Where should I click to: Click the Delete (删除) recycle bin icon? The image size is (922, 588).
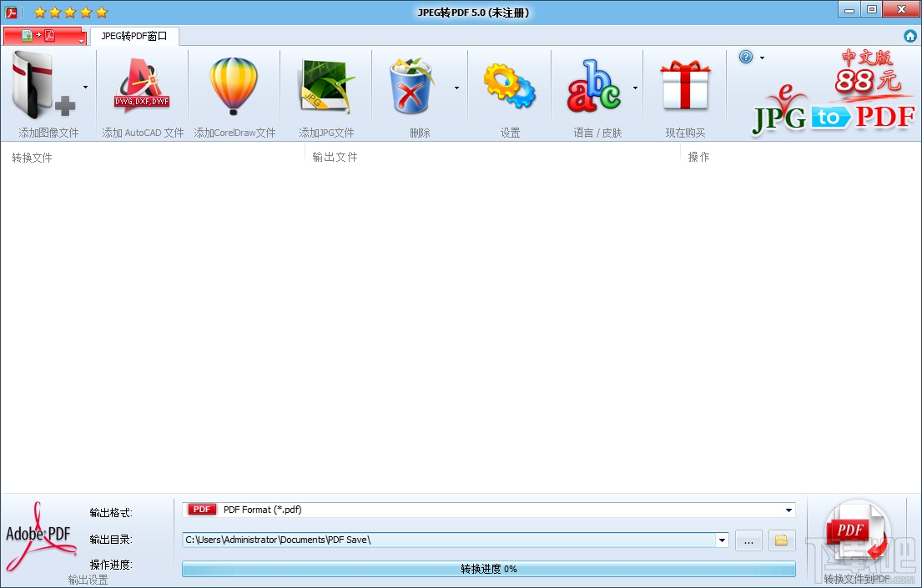(x=411, y=86)
